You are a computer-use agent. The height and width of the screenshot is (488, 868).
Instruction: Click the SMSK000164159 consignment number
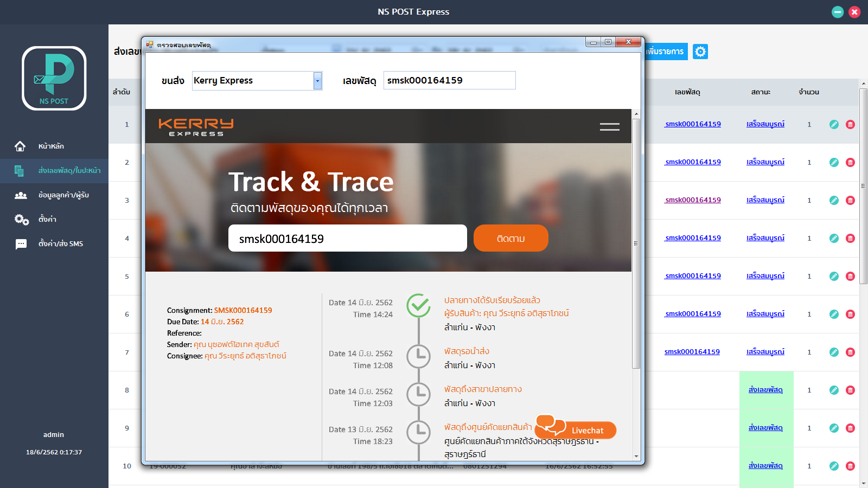pyautogui.click(x=243, y=311)
